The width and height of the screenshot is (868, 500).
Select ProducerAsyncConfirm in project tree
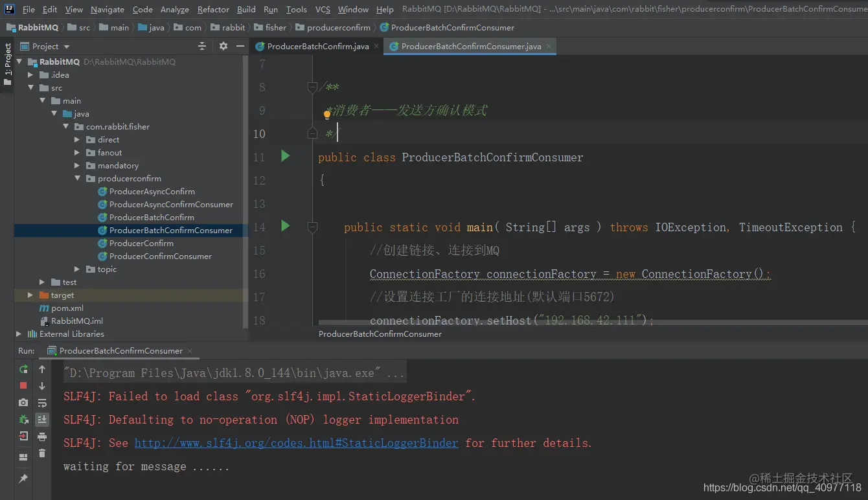pyautogui.click(x=152, y=192)
